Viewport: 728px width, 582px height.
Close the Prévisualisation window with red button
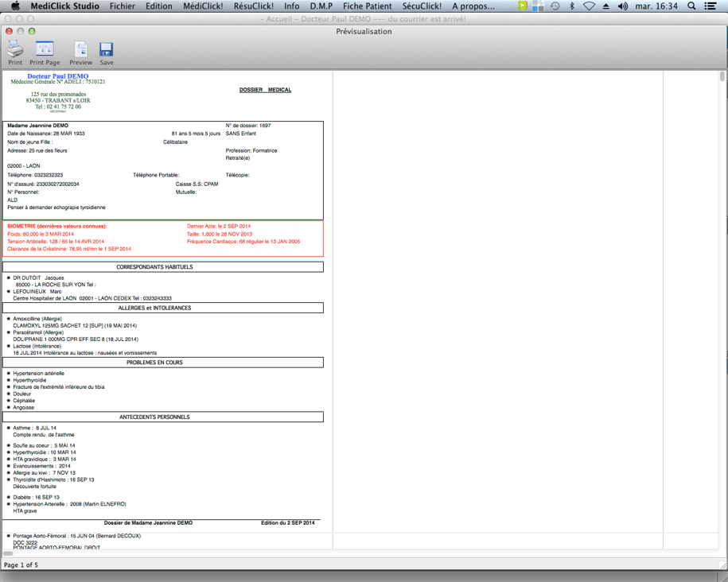10,32
